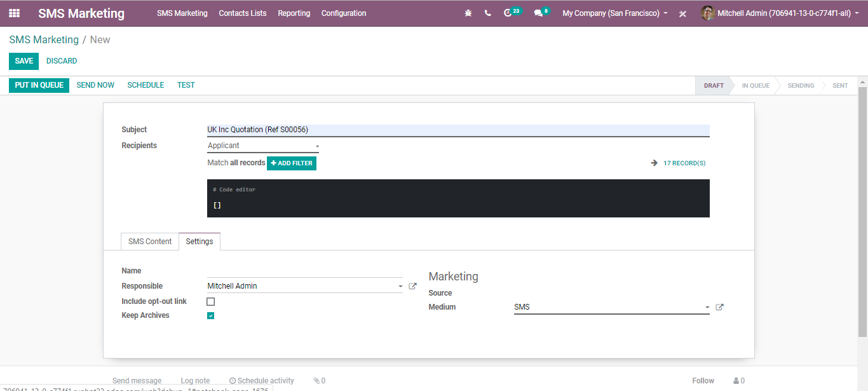Open external link icon next to Medium

tap(719, 307)
